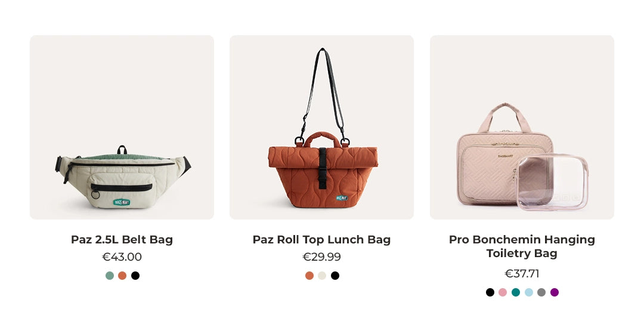Select black swatch for Paz Belt Bag

135,276
